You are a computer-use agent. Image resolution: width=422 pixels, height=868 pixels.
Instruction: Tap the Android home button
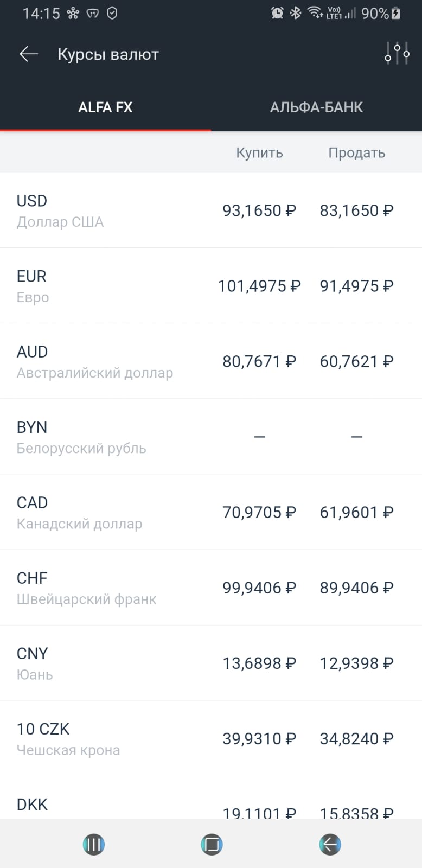[212, 844]
